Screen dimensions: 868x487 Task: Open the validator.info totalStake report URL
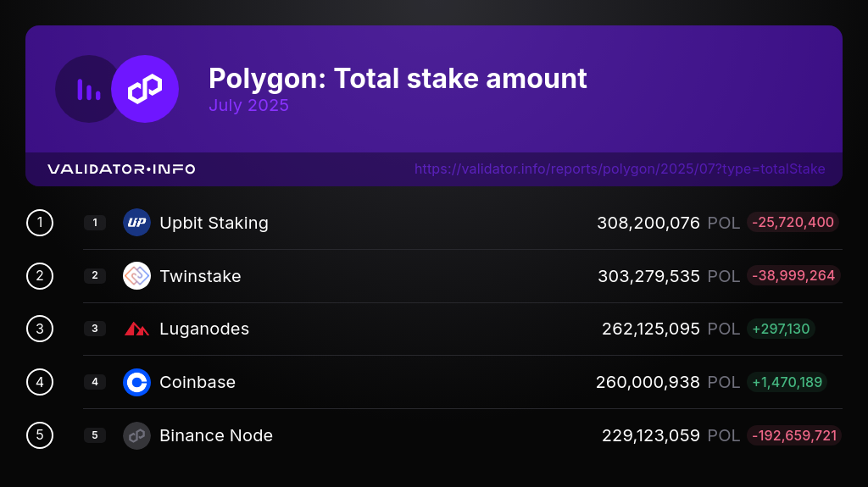pos(620,169)
